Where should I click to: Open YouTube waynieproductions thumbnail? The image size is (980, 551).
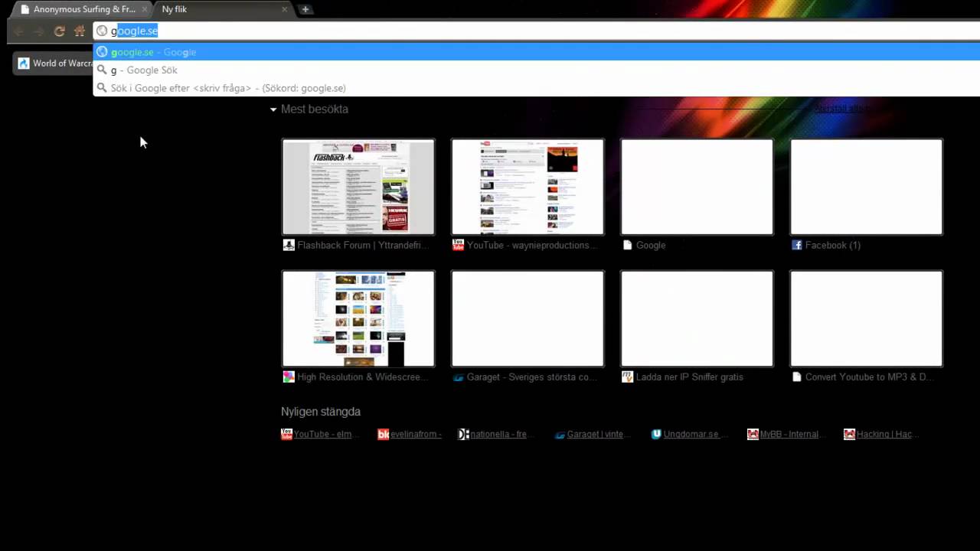click(x=528, y=187)
